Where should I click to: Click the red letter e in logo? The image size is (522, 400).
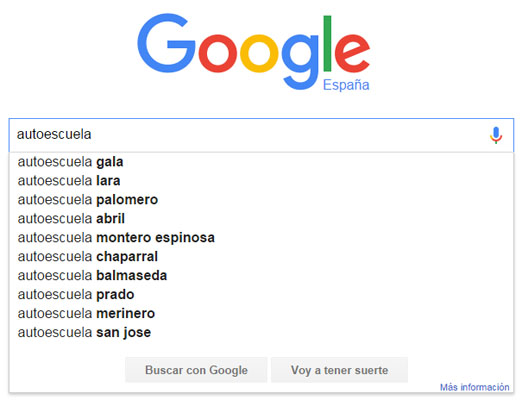click(x=352, y=53)
